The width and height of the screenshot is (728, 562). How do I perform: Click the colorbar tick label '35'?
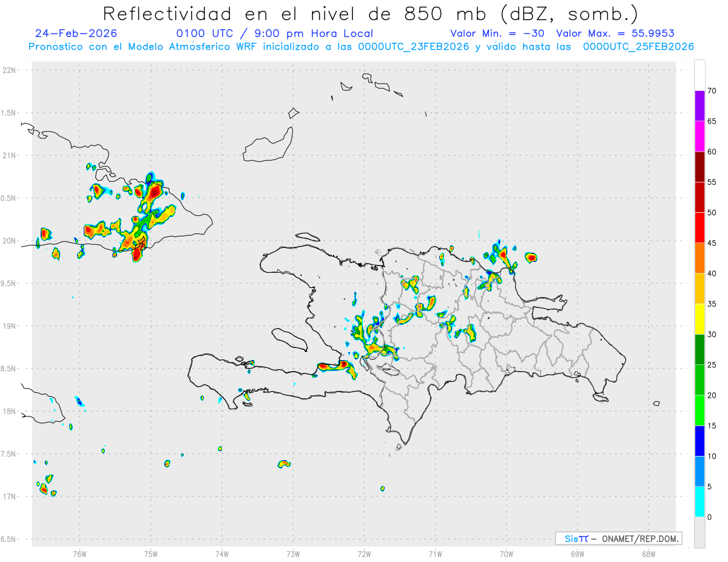712,304
